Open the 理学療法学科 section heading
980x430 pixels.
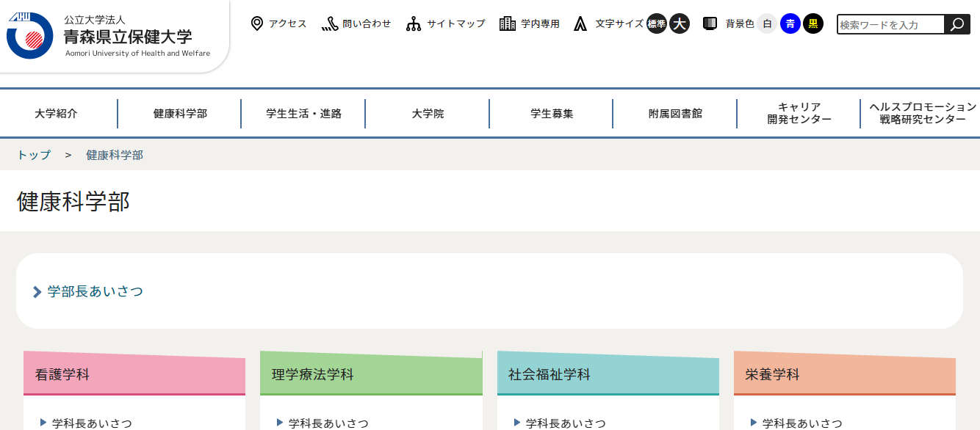click(313, 375)
